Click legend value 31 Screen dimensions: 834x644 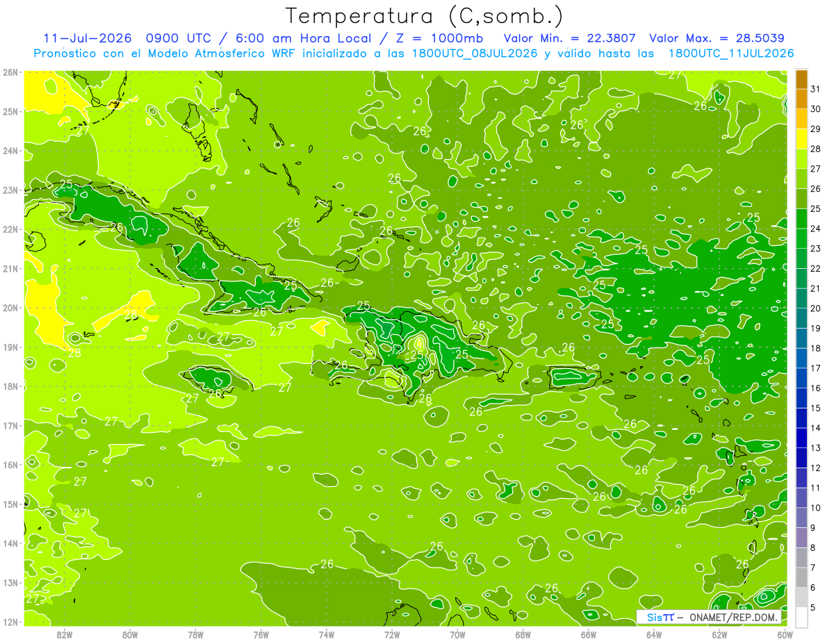(x=815, y=88)
